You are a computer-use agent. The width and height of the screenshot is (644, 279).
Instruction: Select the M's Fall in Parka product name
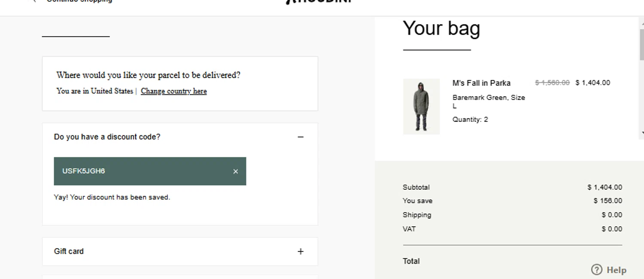tap(481, 83)
